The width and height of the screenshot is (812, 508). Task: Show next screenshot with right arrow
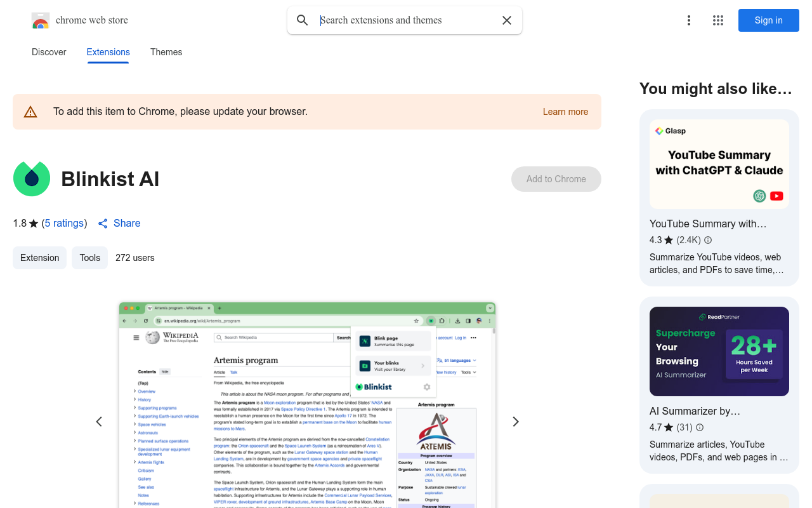pos(516,422)
